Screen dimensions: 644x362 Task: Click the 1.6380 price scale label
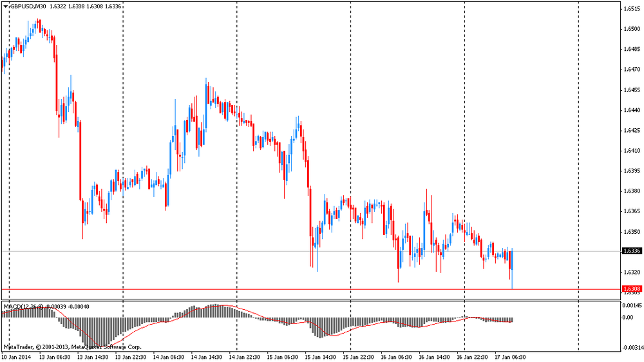point(631,191)
